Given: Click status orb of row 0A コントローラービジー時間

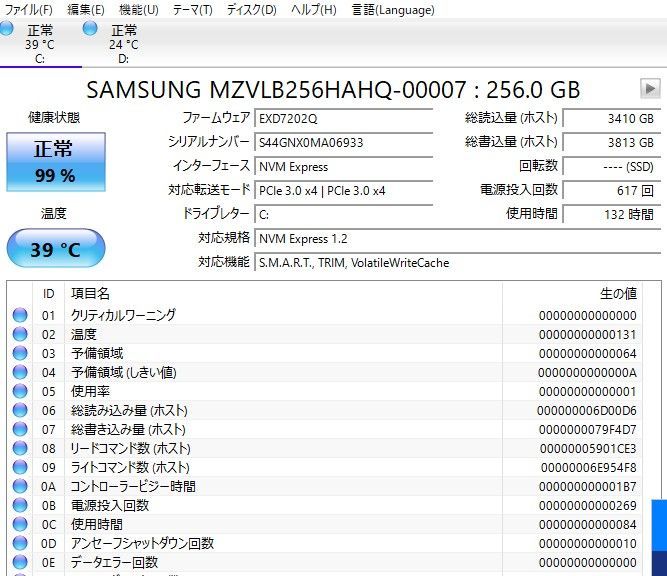Looking at the screenshot, I should (x=20, y=486).
